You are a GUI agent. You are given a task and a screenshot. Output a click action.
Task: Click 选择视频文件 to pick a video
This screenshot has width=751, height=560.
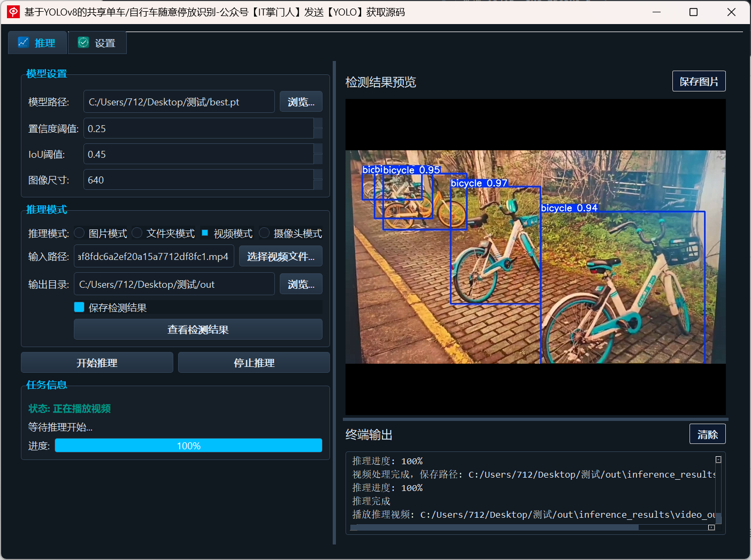280,256
